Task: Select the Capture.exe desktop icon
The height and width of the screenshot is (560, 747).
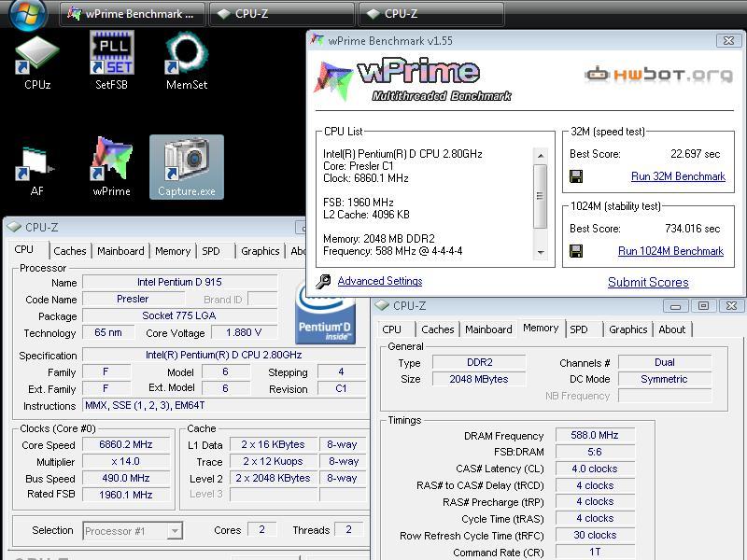Action: pyautogui.click(x=186, y=167)
